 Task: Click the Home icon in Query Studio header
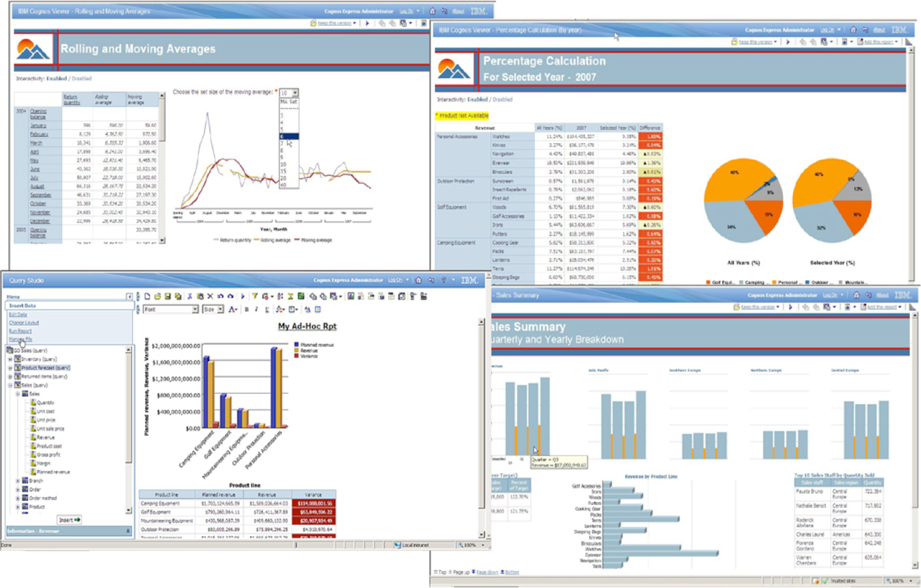(419, 281)
